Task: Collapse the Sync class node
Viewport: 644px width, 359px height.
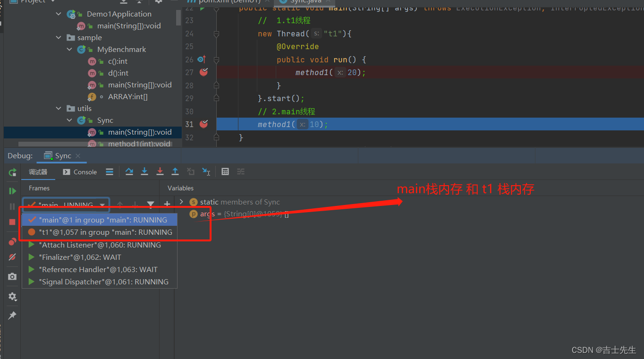Action: point(69,120)
